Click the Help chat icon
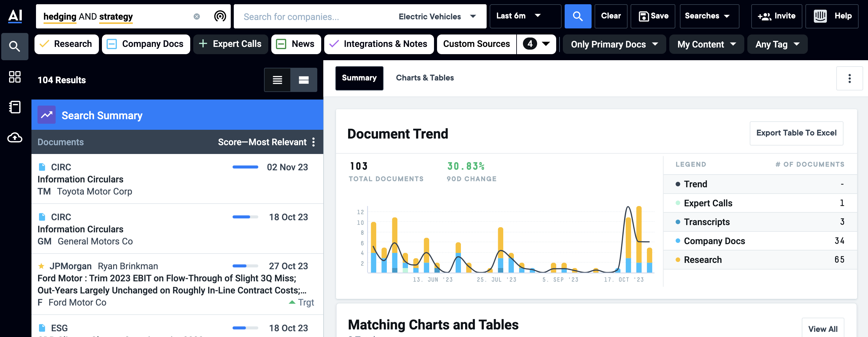868x337 pixels. coord(820,16)
